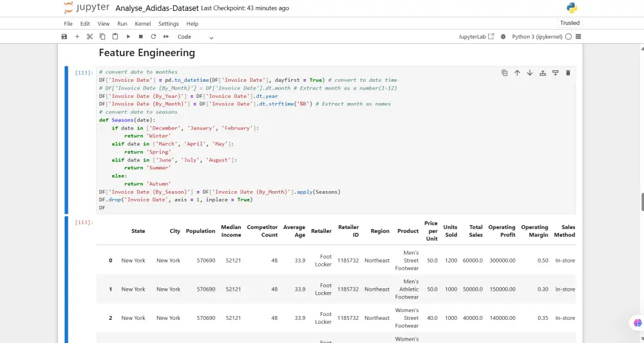Screen dimensions: 644x343
Task: Delete the cell with trash icon
Action: (x=568, y=73)
